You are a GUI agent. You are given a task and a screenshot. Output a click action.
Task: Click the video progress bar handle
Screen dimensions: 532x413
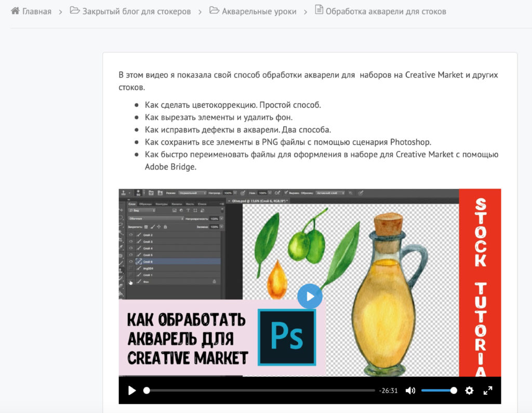coord(147,391)
